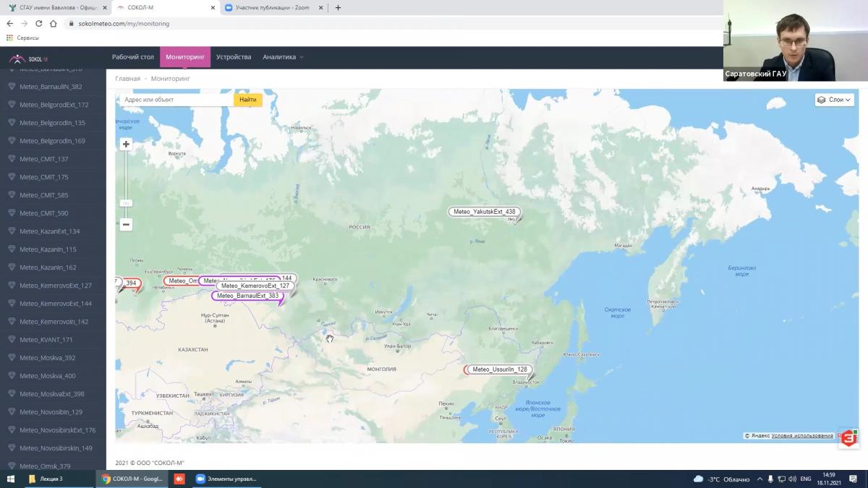
Task: Click the browser address bar URL
Action: point(124,23)
